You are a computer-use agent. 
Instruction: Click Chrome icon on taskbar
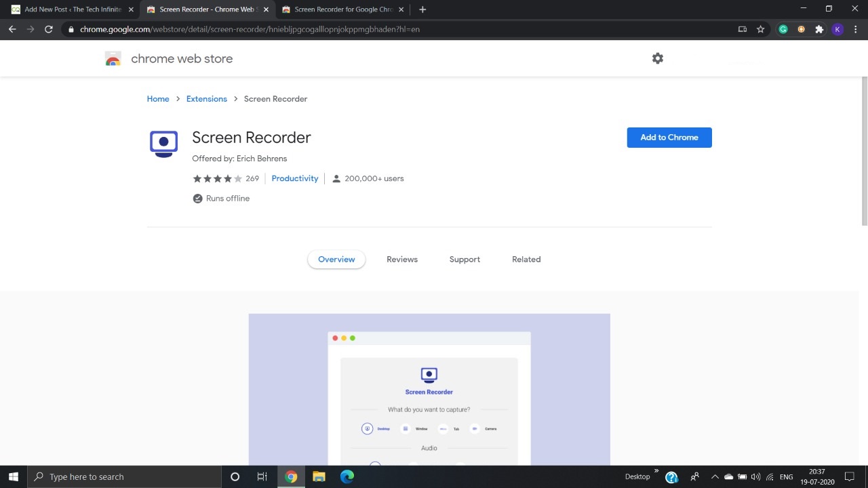[x=291, y=476]
